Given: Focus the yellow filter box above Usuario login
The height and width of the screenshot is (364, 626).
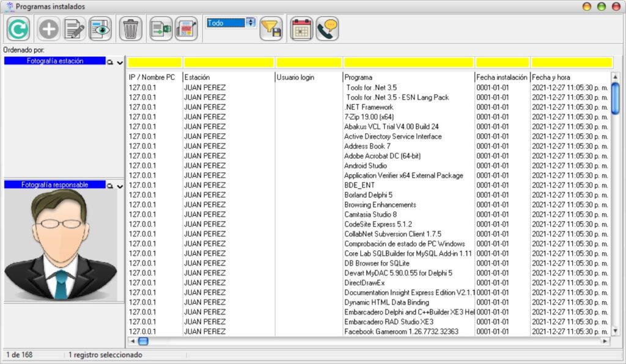Looking at the screenshot, I should pyautogui.click(x=309, y=62).
